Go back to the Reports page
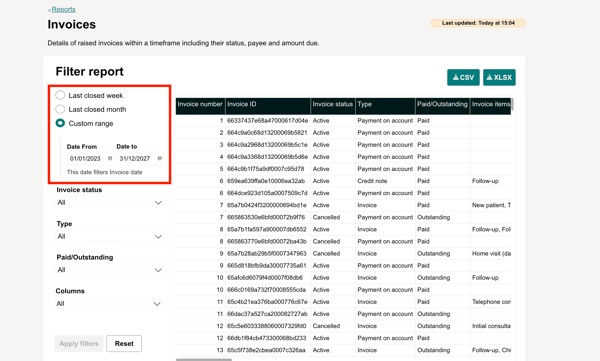 (x=64, y=10)
